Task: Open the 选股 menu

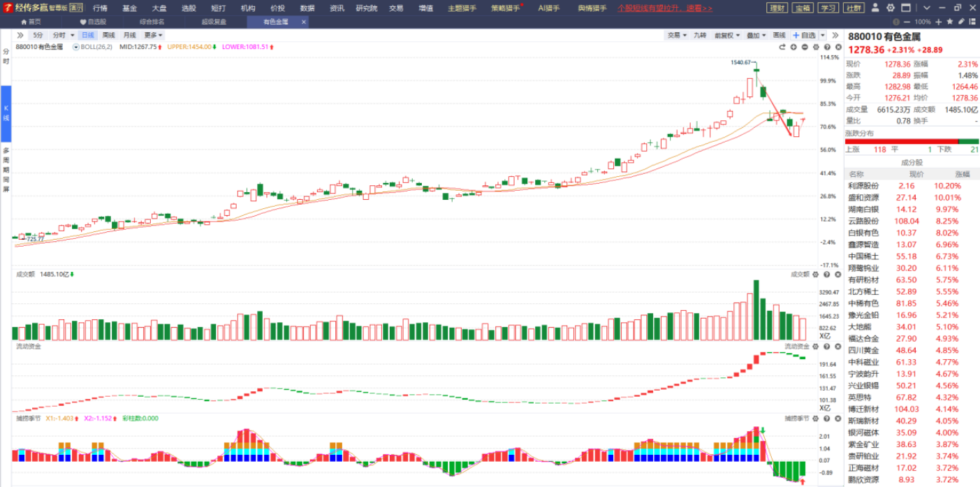Action: coord(189,8)
